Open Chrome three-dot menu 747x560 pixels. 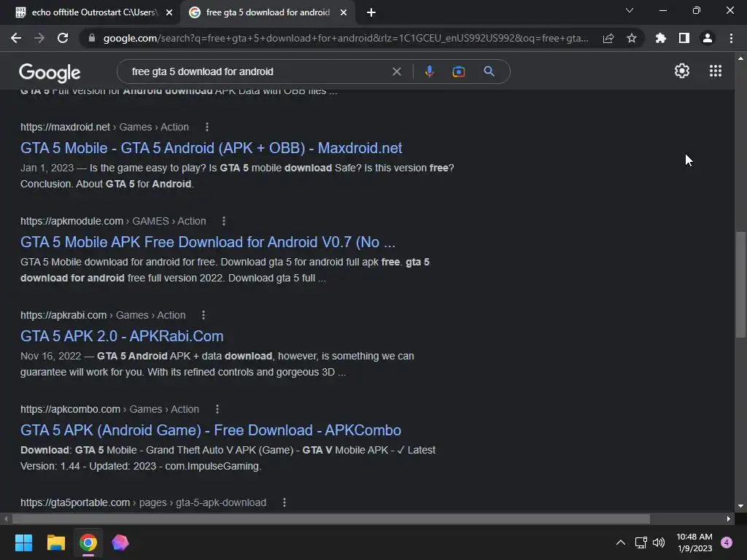(x=731, y=38)
